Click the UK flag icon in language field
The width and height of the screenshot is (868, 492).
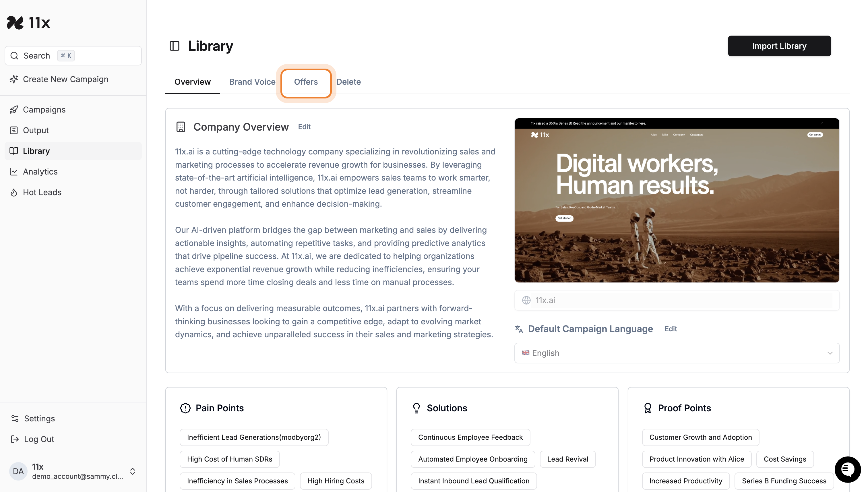coord(526,353)
